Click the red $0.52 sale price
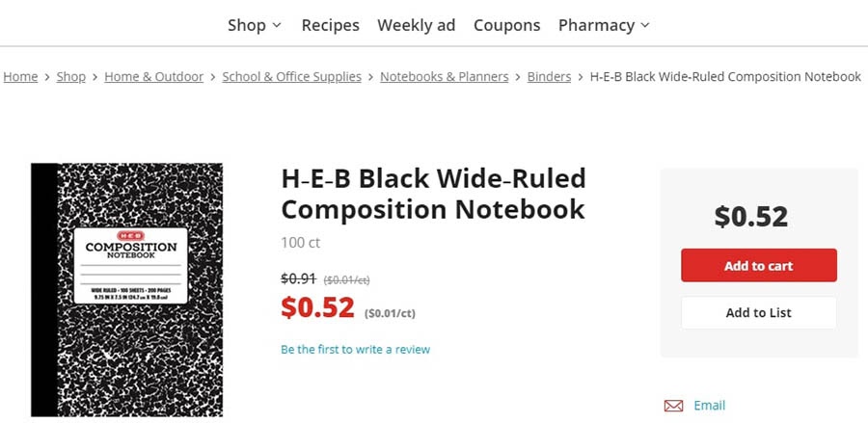 [317, 307]
